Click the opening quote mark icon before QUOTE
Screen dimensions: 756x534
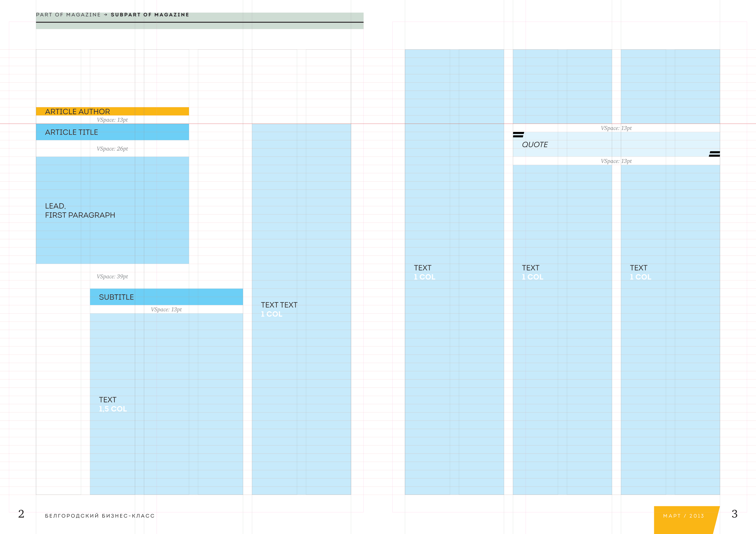click(518, 135)
